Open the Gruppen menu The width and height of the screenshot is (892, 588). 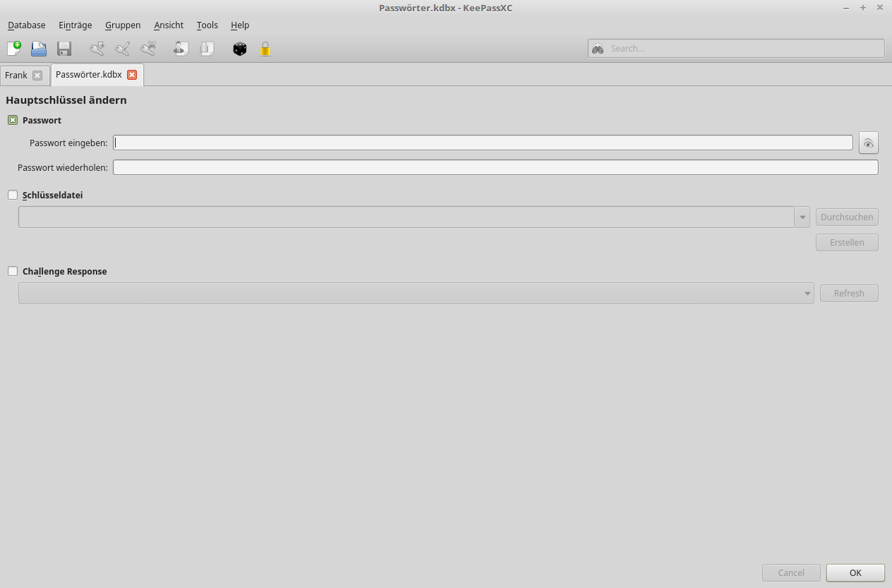pos(123,25)
